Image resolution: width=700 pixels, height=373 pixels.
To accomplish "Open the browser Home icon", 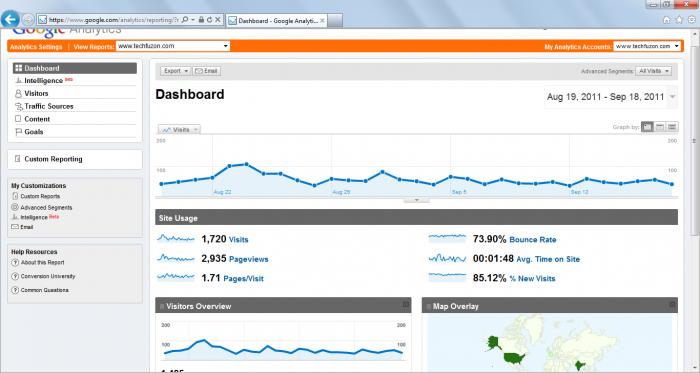I will point(667,20).
